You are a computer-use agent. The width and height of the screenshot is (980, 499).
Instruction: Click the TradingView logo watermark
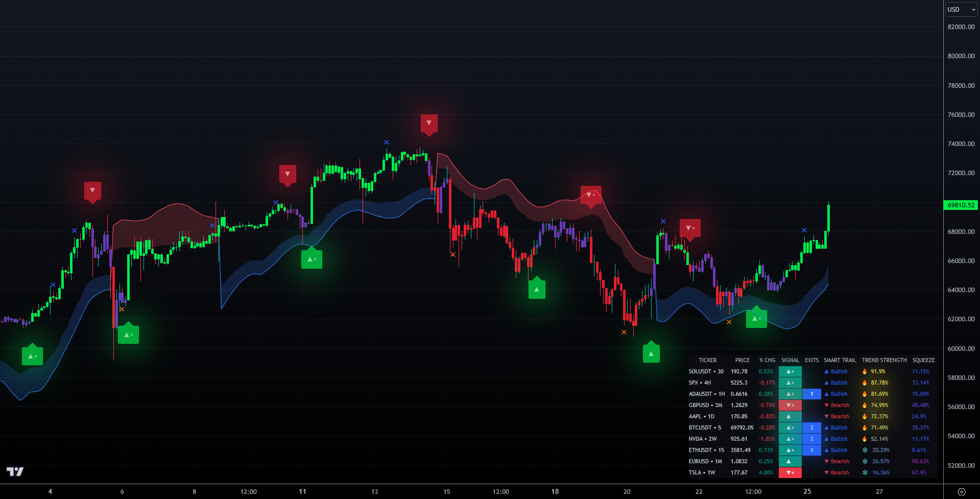coord(15,472)
